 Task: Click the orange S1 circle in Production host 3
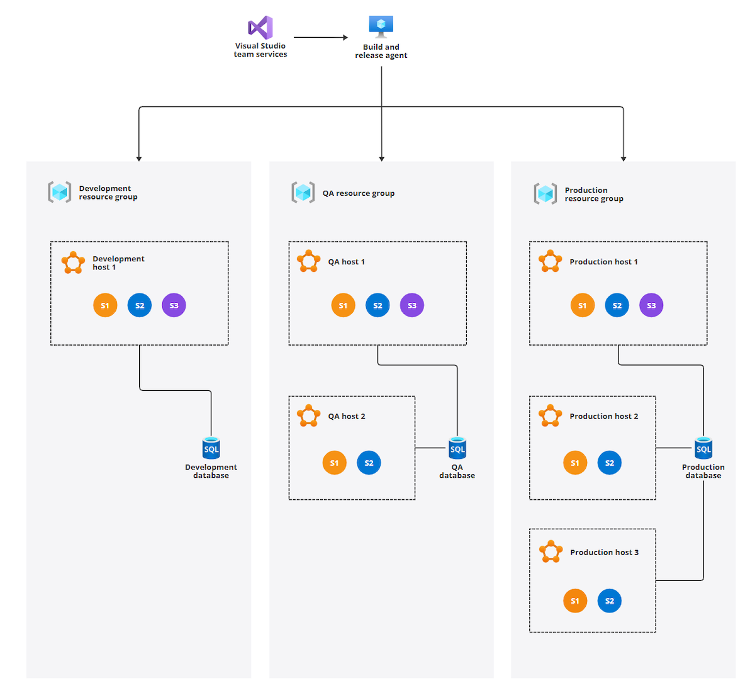pyautogui.click(x=575, y=601)
